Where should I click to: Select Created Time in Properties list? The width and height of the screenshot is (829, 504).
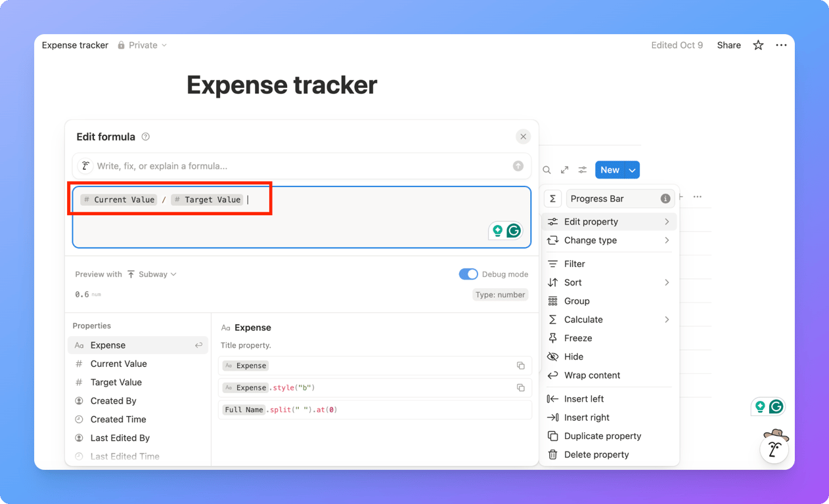[138, 419]
